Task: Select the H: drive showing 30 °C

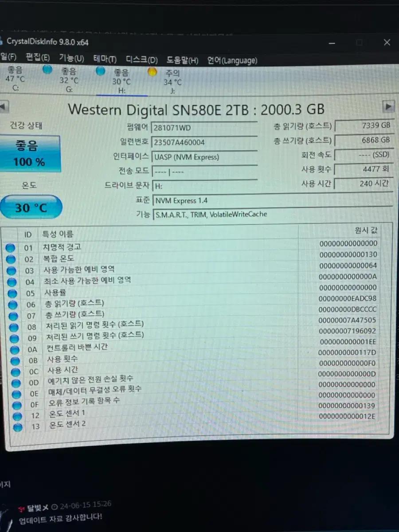Action: click(121, 81)
